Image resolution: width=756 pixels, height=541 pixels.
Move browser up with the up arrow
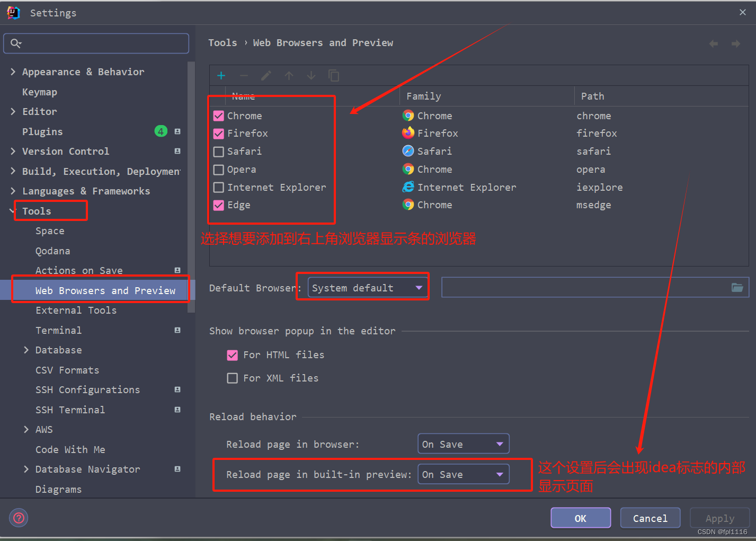coord(289,76)
